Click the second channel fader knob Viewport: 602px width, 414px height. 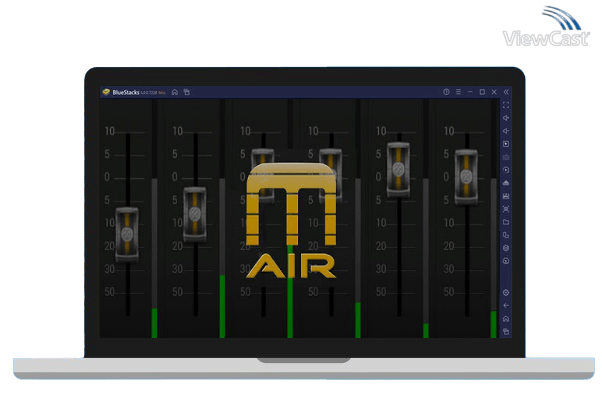click(x=195, y=214)
